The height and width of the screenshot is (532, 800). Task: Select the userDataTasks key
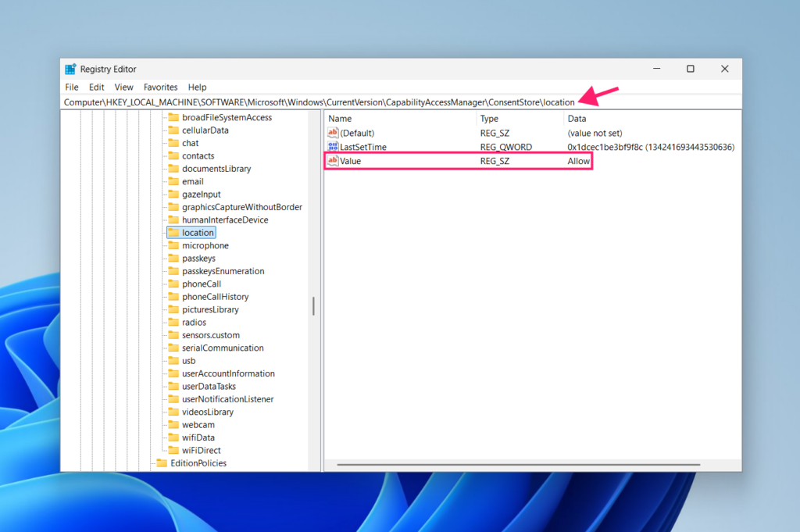(209, 386)
